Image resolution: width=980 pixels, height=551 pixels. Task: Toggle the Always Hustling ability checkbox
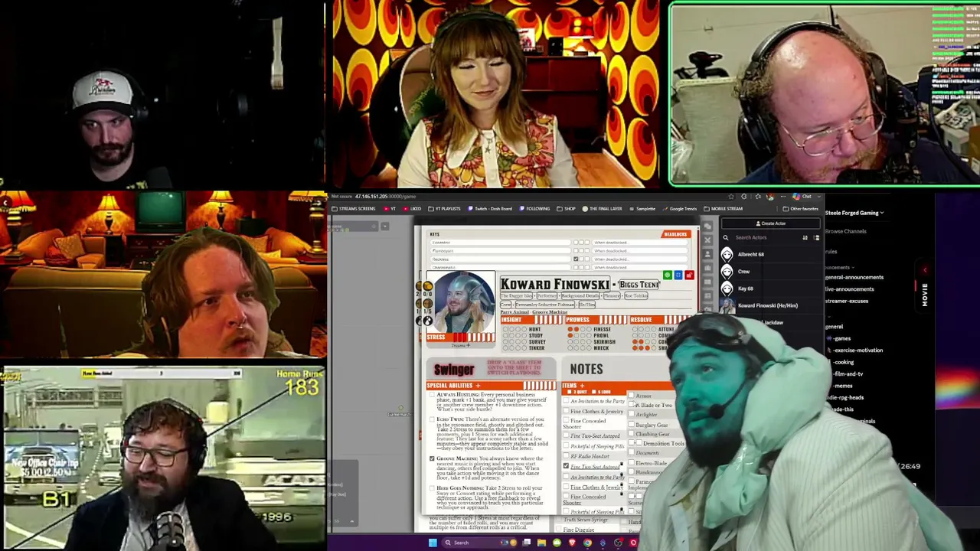[x=432, y=395]
